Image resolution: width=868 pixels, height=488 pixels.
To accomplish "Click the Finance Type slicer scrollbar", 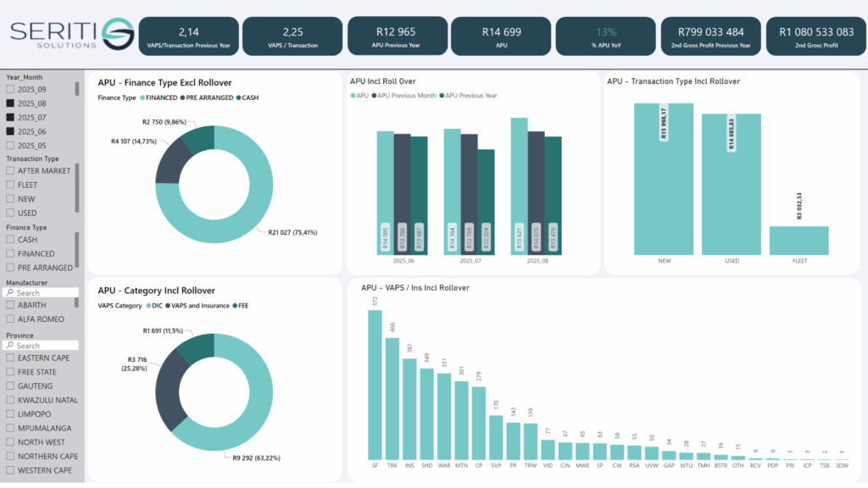I will (77, 250).
